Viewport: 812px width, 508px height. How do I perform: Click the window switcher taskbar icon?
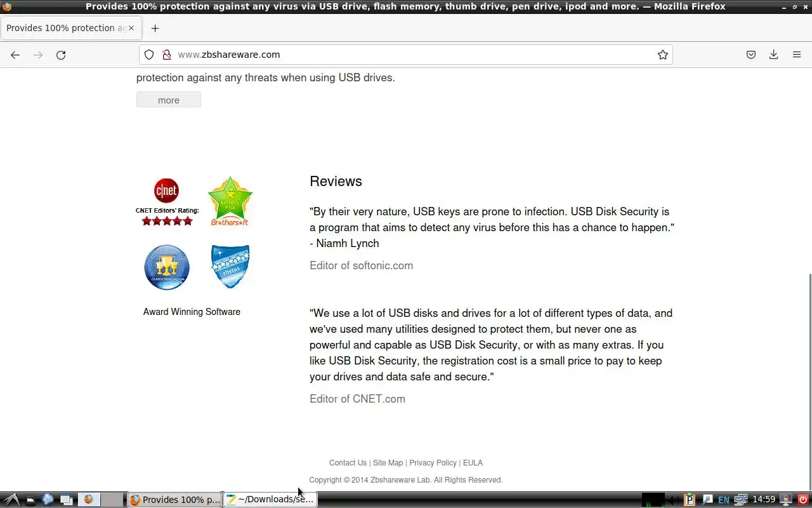[x=66, y=500]
